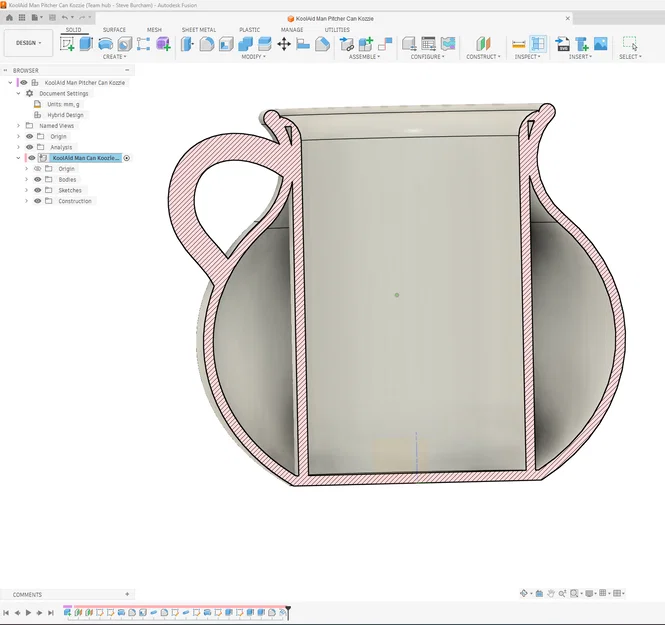This screenshot has width=665, height=625.
Task: Click the Insert SVG icon
Action: point(563,44)
